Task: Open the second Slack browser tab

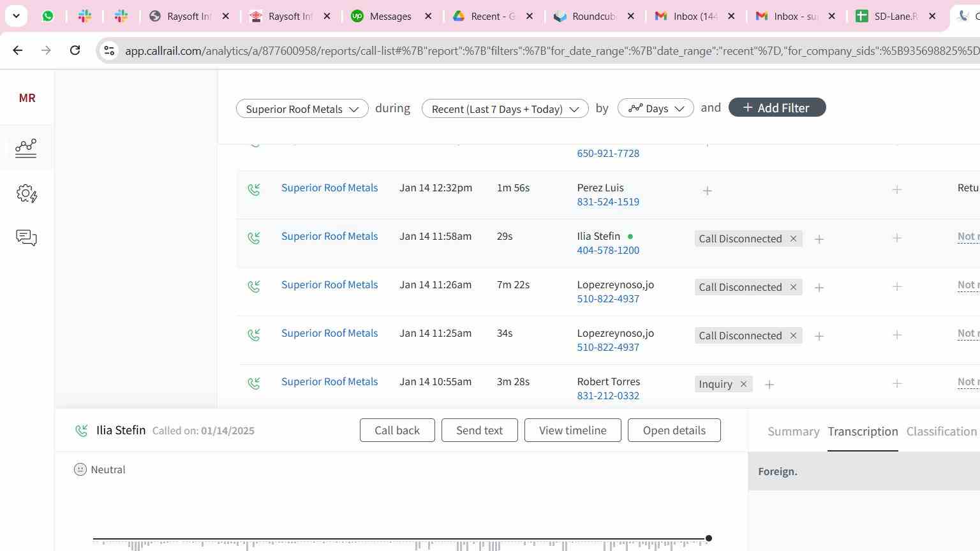Action: point(121,16)
